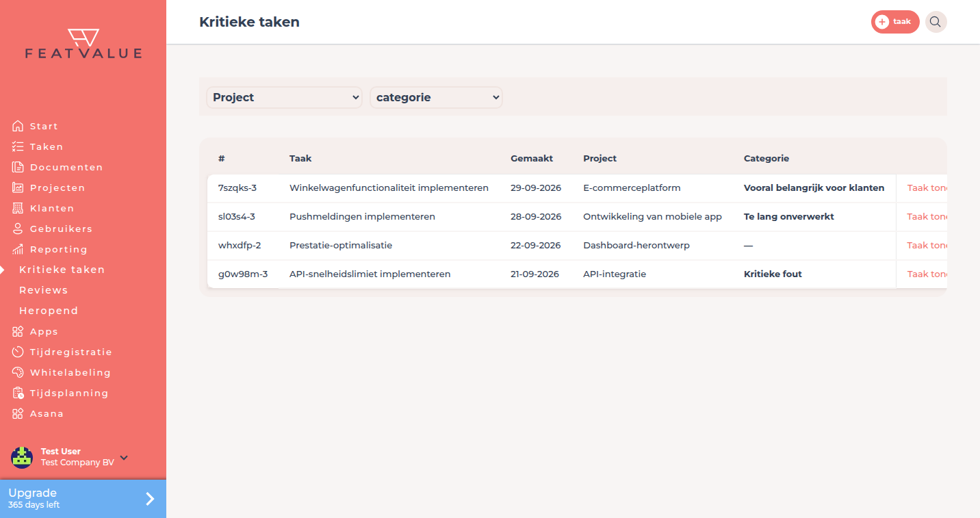Click the Whitelabeling palette icon
Viewport: 980px width, 518px height.
pyautogui.click(x=18, y=372)
